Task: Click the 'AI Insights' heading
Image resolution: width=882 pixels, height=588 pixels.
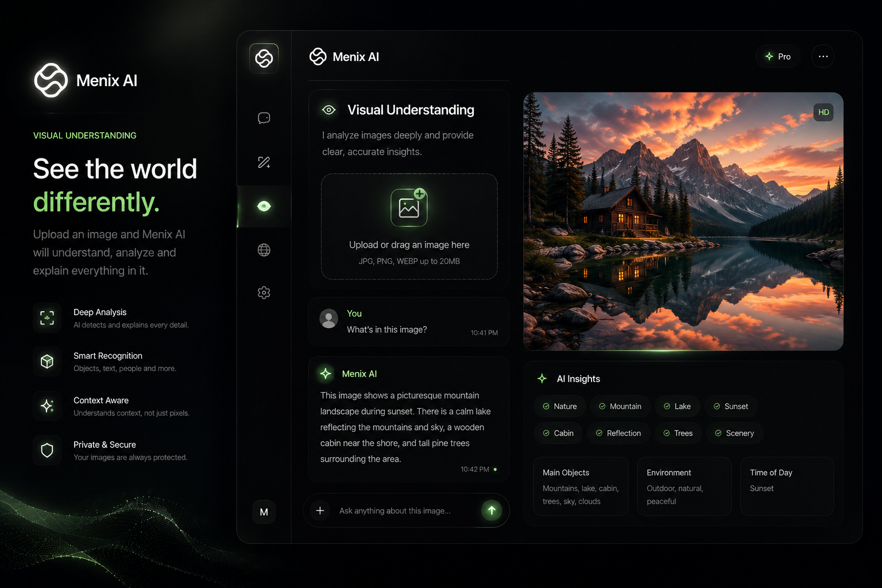Action: pyautogui.click(x=578, y=379)
